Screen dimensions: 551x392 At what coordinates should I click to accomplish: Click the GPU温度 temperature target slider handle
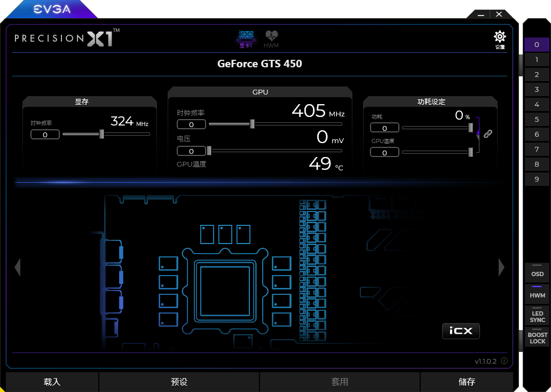coord(470,152)
